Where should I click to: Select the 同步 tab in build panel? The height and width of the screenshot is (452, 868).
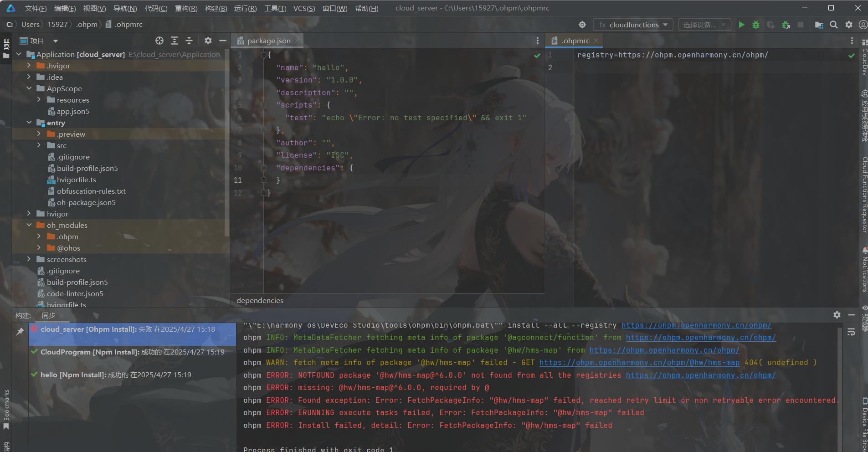(48, 315)
